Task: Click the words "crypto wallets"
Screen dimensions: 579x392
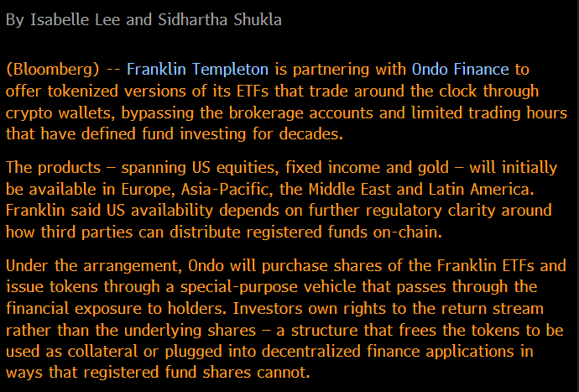Action: [x=50, y=112]
